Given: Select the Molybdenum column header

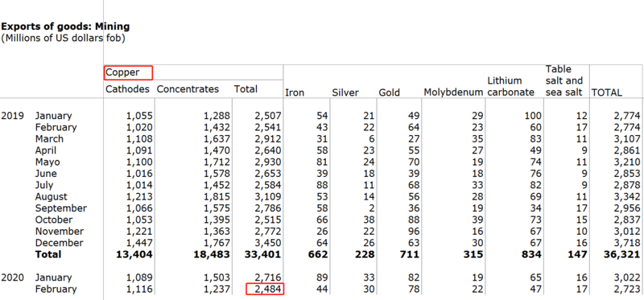Looking at the screenshot, I should click(x=453, y=92).
